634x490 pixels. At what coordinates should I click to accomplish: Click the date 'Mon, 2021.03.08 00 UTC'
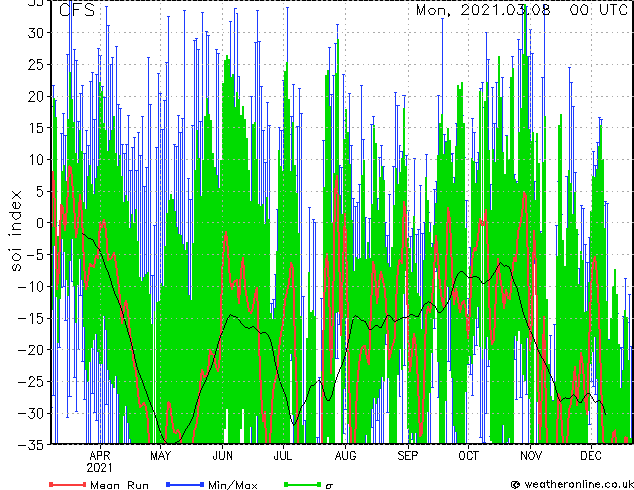pyautogui.click(x=522, y=10)
